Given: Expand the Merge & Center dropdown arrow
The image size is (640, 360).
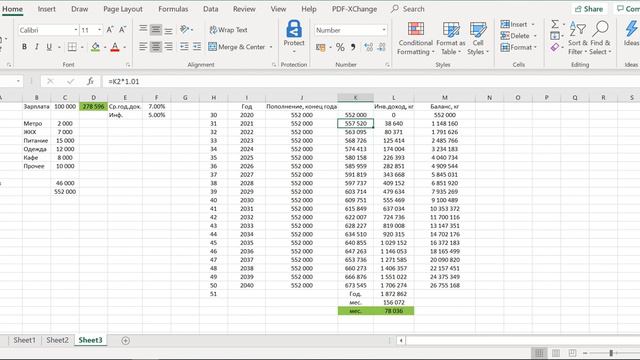Looking at the screenshot, I should pyautogui.click(x=271, y=47).
